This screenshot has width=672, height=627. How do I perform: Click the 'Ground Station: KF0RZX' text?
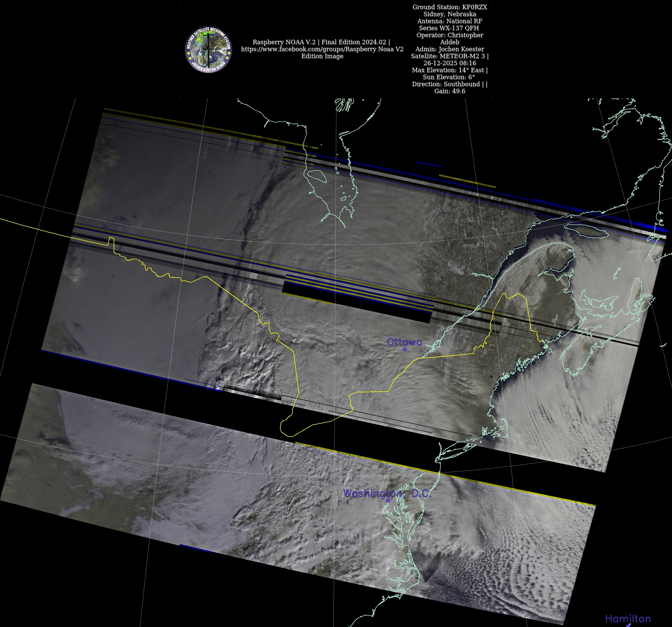(450, 7)
